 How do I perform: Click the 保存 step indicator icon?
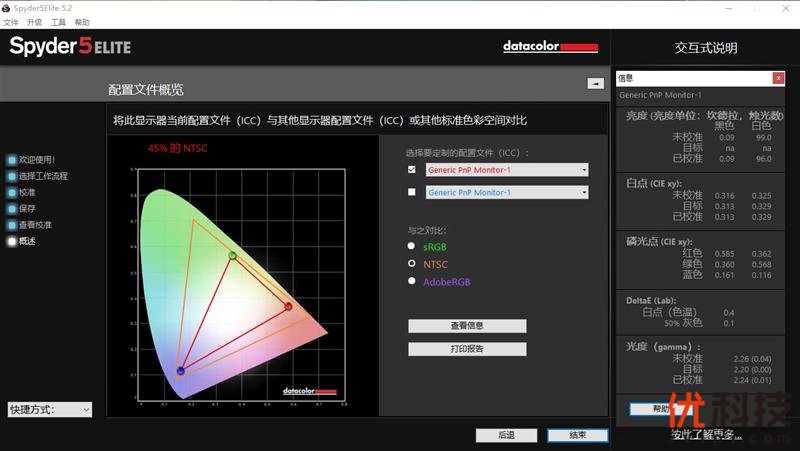click(12, 209)
